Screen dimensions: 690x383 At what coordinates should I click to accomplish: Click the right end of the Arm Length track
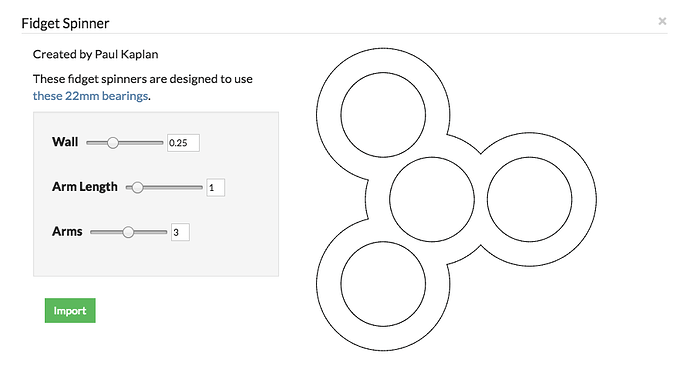coord(201,188)
